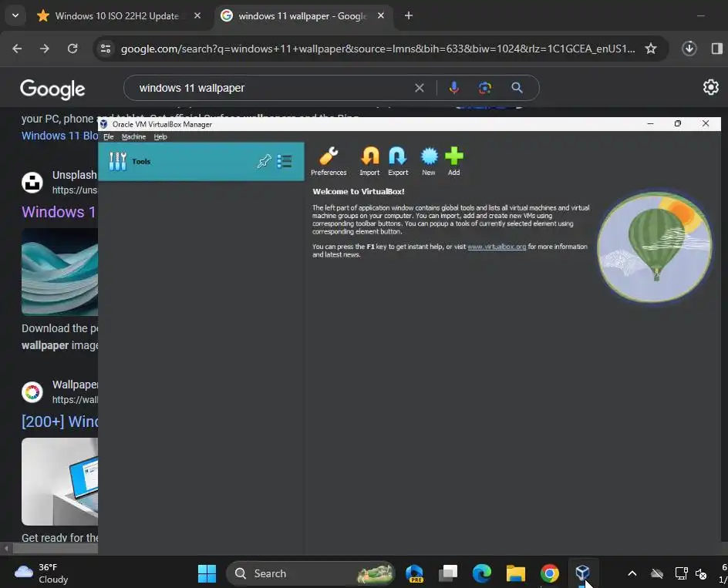Viewport: 728px width, 588px height.
Task: Open the Tools list menu icon
Action: point(284,162)
